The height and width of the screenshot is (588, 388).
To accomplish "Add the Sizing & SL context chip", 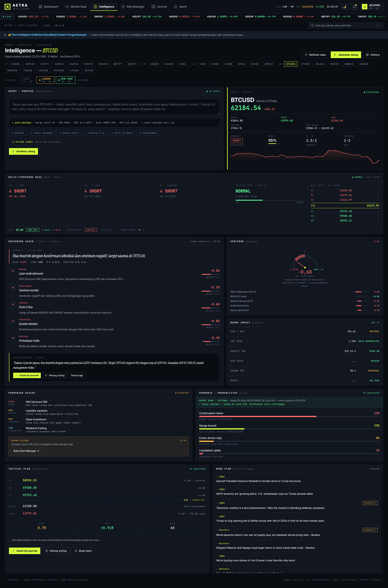I will (x=95, y=133).
